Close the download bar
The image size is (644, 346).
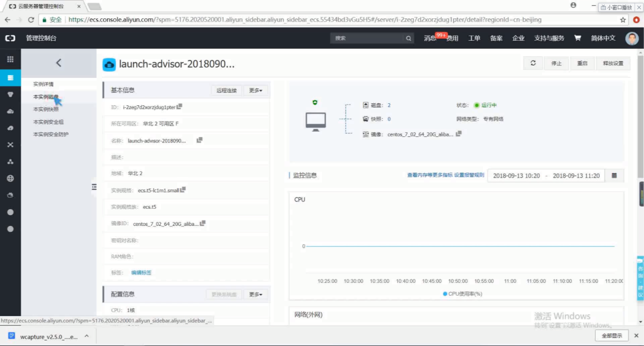point(636,336)
